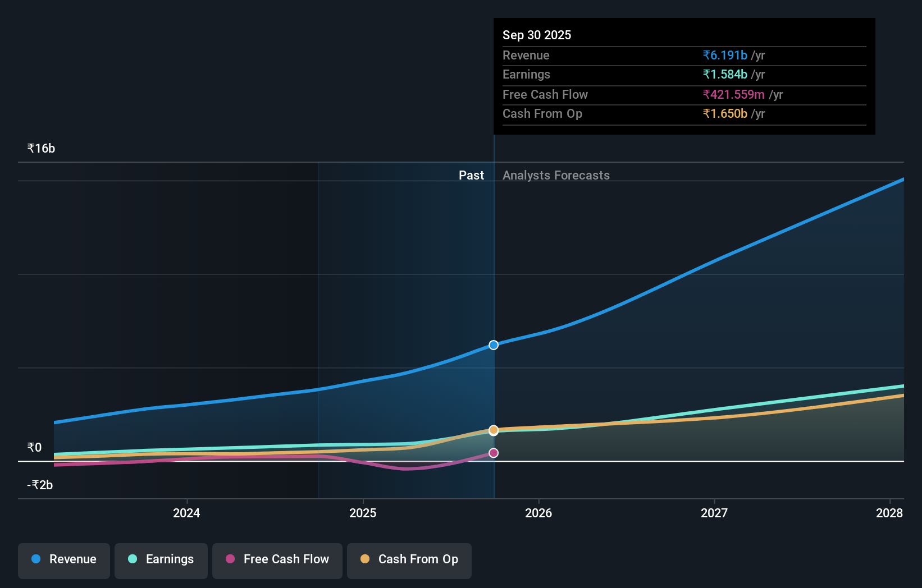The image size is (922, 588).
Task: Click the teal Earnings legend dot icon
Action: coord(133,559)
